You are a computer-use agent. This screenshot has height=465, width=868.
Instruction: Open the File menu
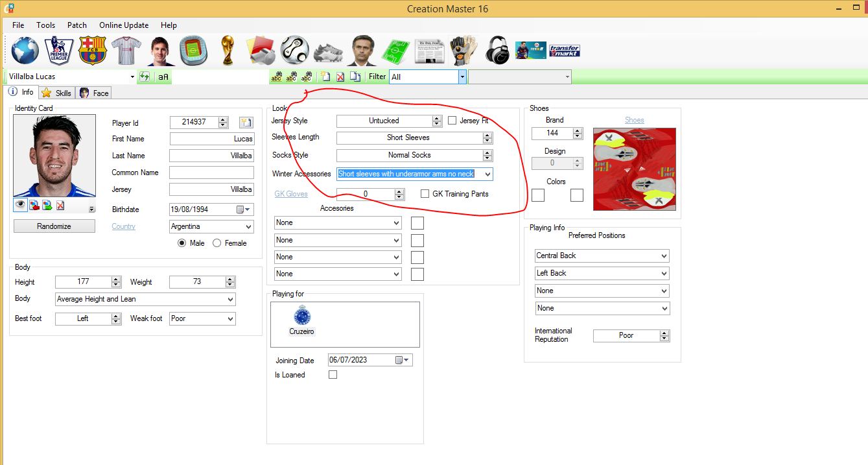[x=18, y=25]
